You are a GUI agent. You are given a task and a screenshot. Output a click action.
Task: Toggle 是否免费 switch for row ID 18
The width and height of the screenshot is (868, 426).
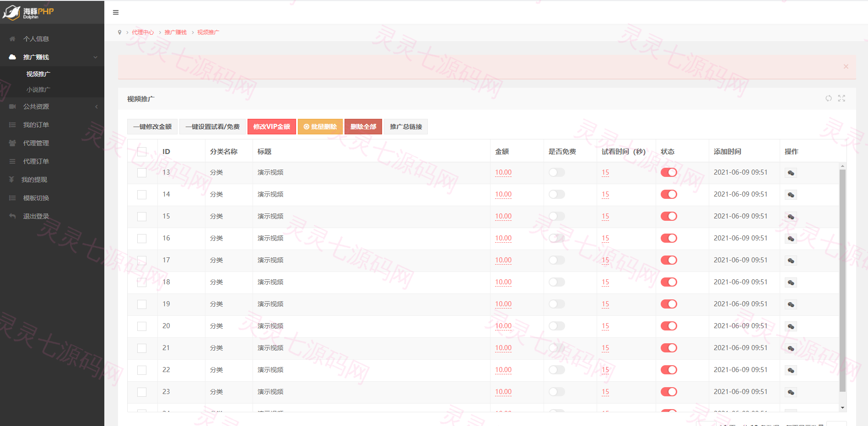(x=557, y=282)
